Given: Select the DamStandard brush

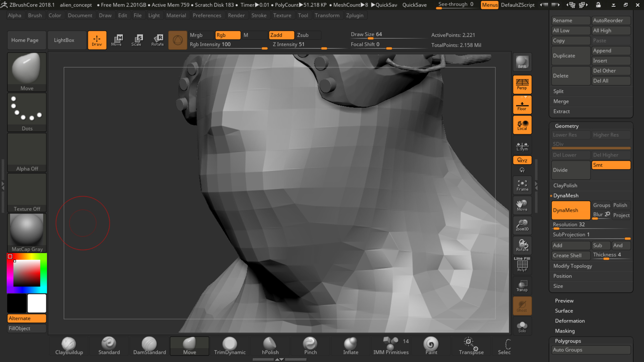Looking at the screenshot, I should pos(150,346).
